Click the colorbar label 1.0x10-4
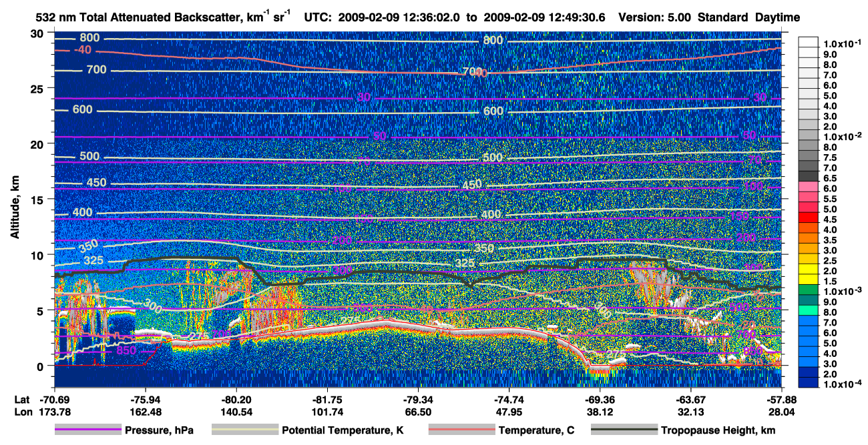The image size is (868, 445). 843,384
